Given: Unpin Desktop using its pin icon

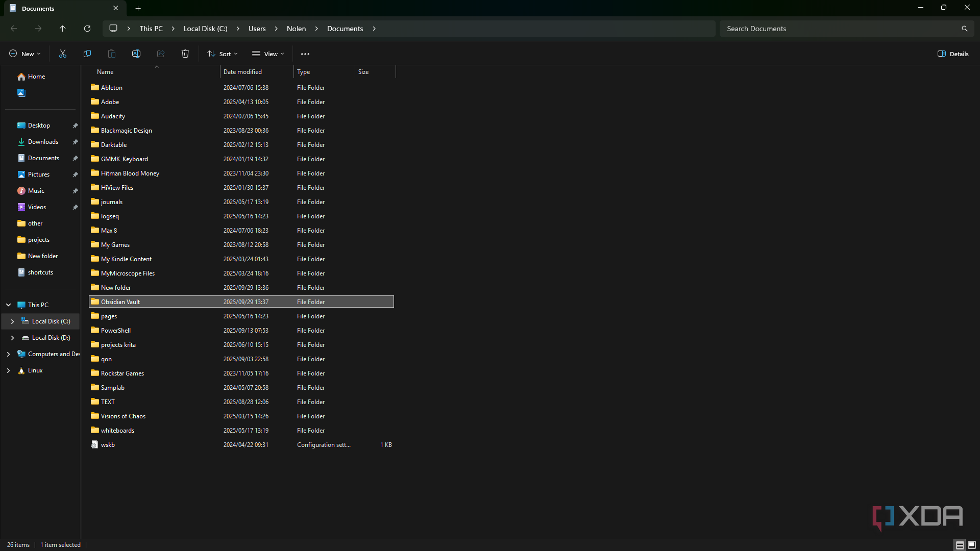Looking at the screenshot, I should click(x=75, y=126).
